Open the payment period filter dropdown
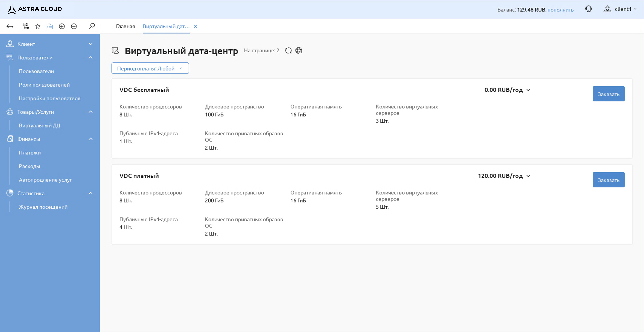 (x=150, y=68)
